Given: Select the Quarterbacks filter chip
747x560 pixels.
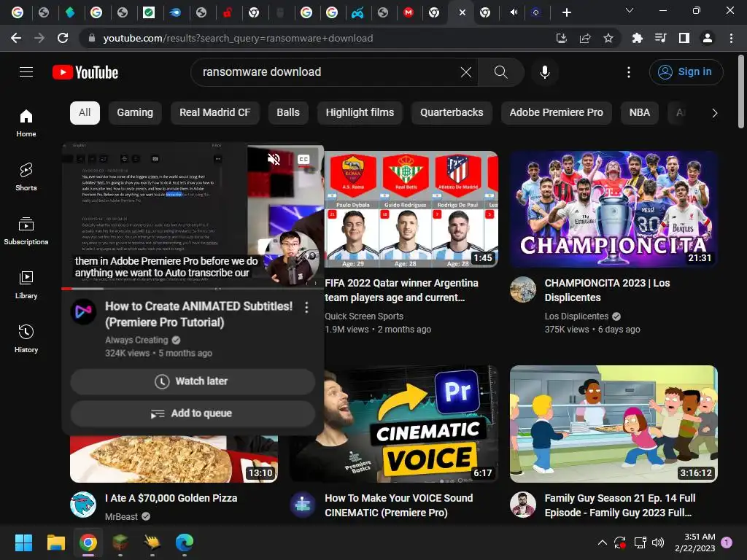Looking at the screenshot, I should coord(452,113).
